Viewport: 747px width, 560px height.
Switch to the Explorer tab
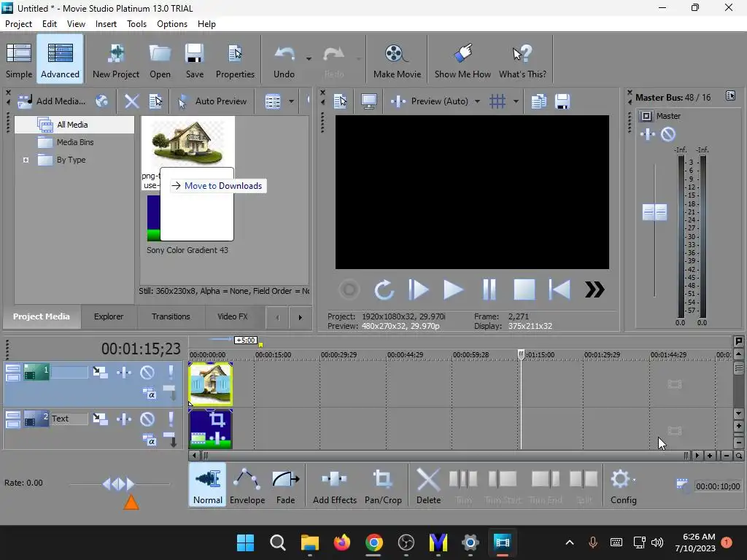tap(109, 316)
